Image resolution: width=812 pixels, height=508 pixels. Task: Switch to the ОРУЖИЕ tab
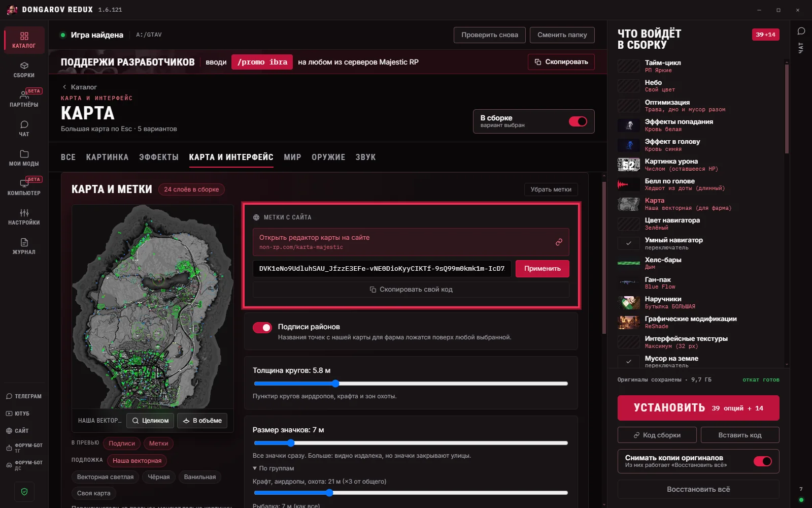click(328, 157)
